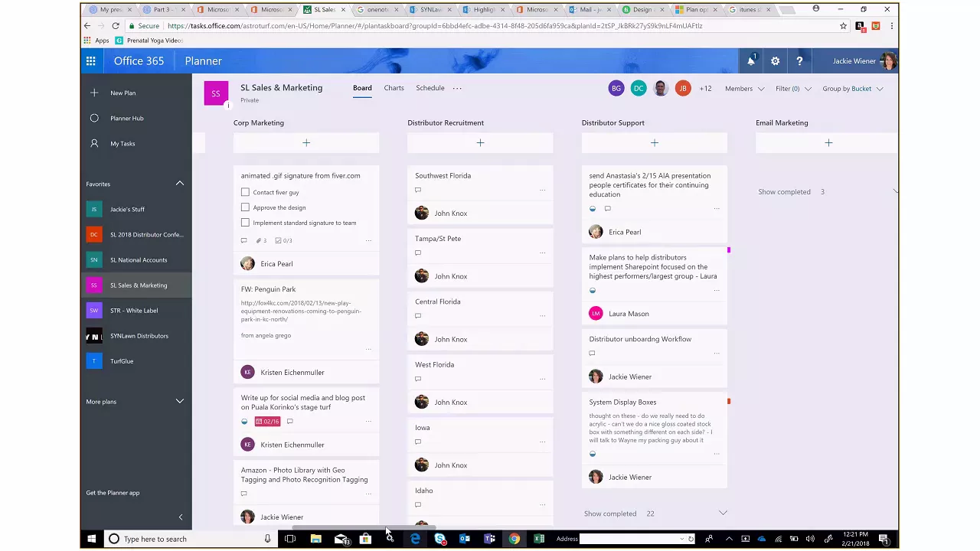Open Planner Hub from sidebar
The height and width of the screenshot is (551, 980).
[x=126, y=118]
